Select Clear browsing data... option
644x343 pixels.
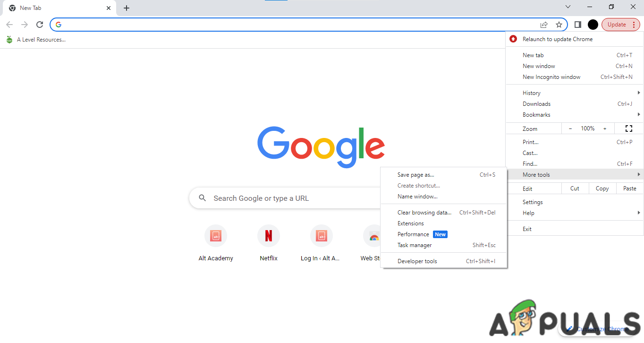pyautogui.click(x=444, y=213)
